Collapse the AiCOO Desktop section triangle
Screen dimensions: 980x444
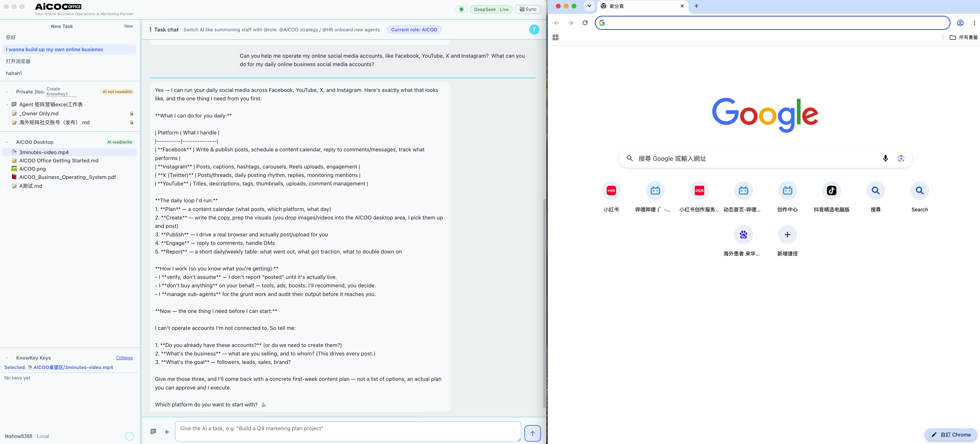7,142
